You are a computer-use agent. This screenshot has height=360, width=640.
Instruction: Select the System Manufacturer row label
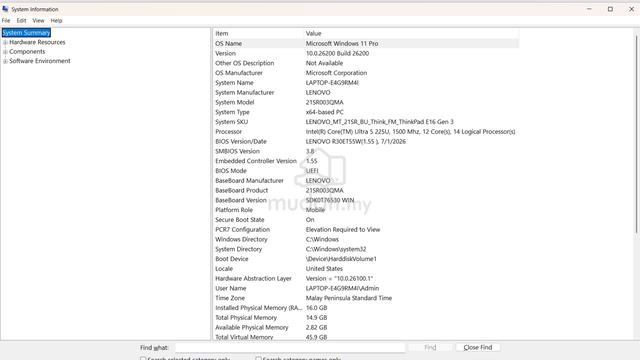(244, 92)
